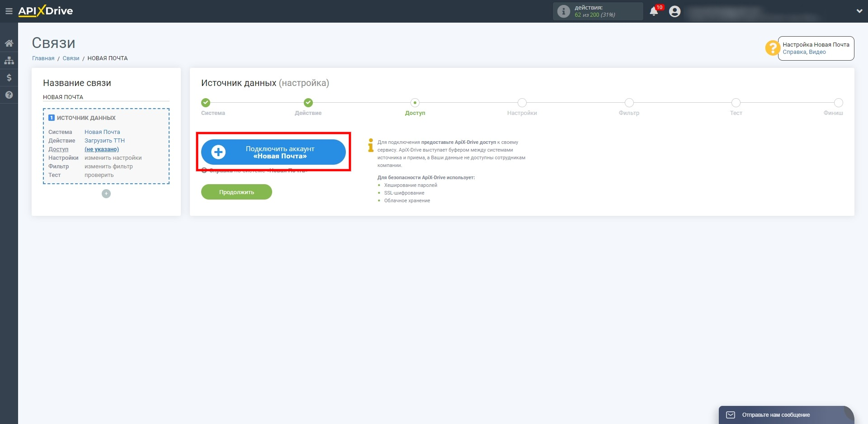This screenshot has height=424, width=868.
Task: Go to the Главная breadcrumb
Action: 43,58
